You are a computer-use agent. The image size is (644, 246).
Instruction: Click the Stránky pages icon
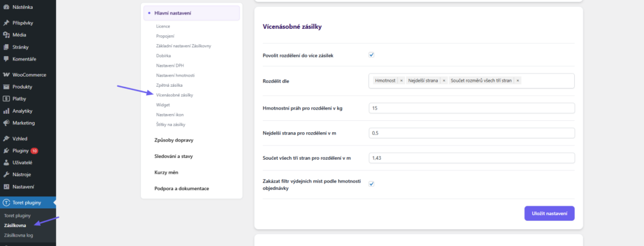[x=6, y=47]
